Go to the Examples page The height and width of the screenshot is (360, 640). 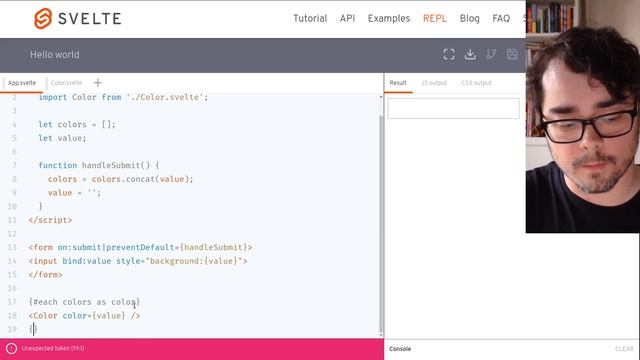[389, 18]
